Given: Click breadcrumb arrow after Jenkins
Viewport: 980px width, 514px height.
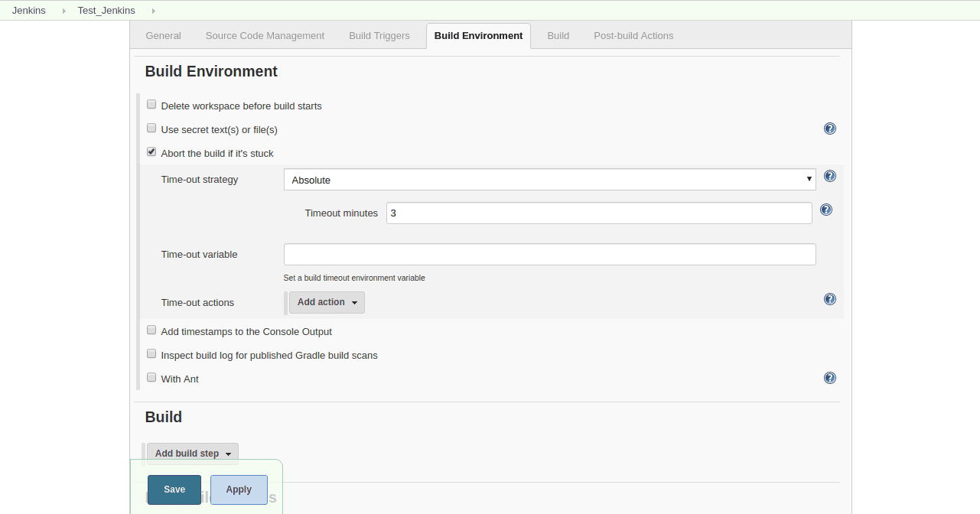Looking at the screenshot, I should tap(64, 11).
